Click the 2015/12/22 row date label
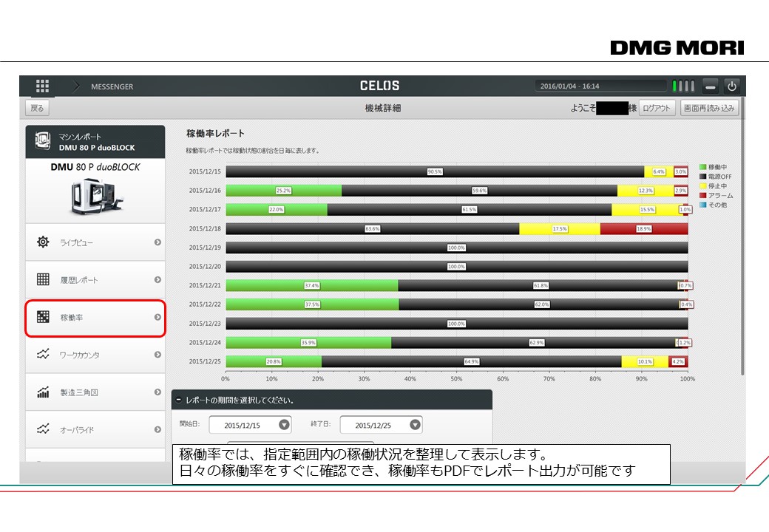This screenshot has height=532, width=769. pos(205,304)
